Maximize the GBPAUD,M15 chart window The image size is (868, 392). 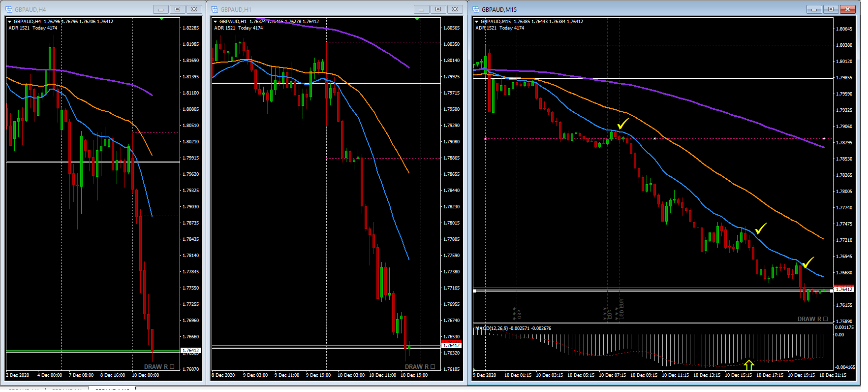pyautogui.click(x=831, y=9)
